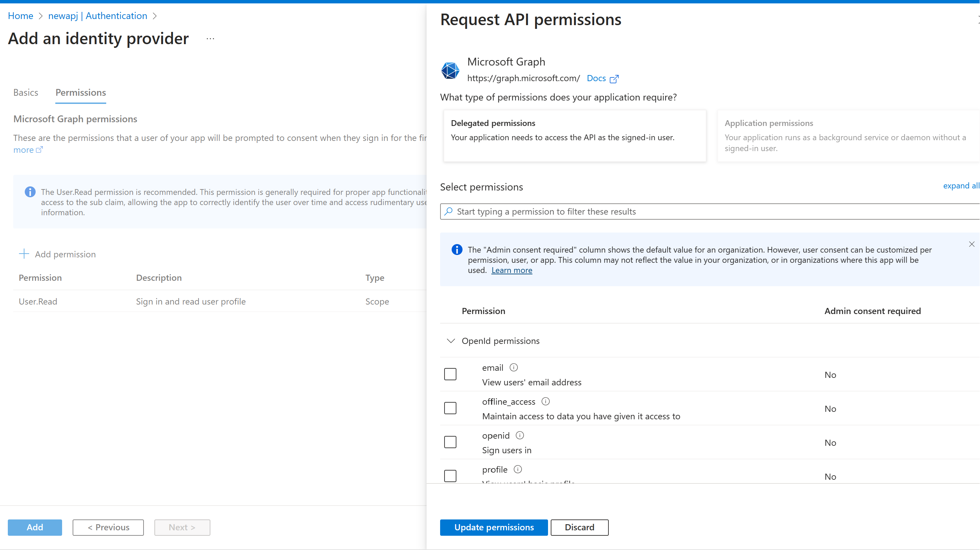Click the Scope type cell

pos(377,301)
